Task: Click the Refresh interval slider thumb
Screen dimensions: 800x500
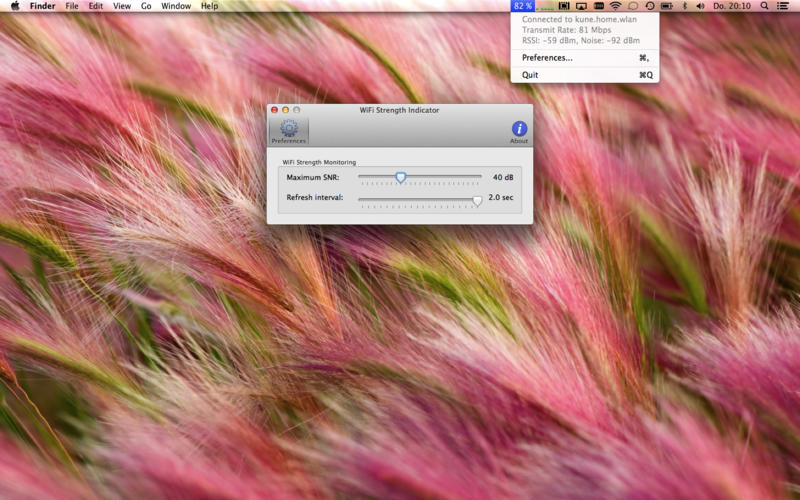Action: (477, 201)
